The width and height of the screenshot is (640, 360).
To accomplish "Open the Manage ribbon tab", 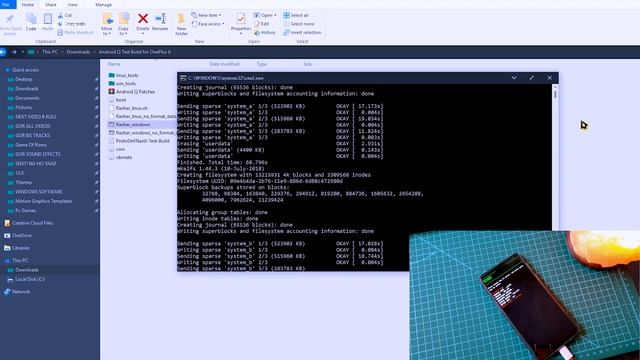I will [x=103, y=4].
